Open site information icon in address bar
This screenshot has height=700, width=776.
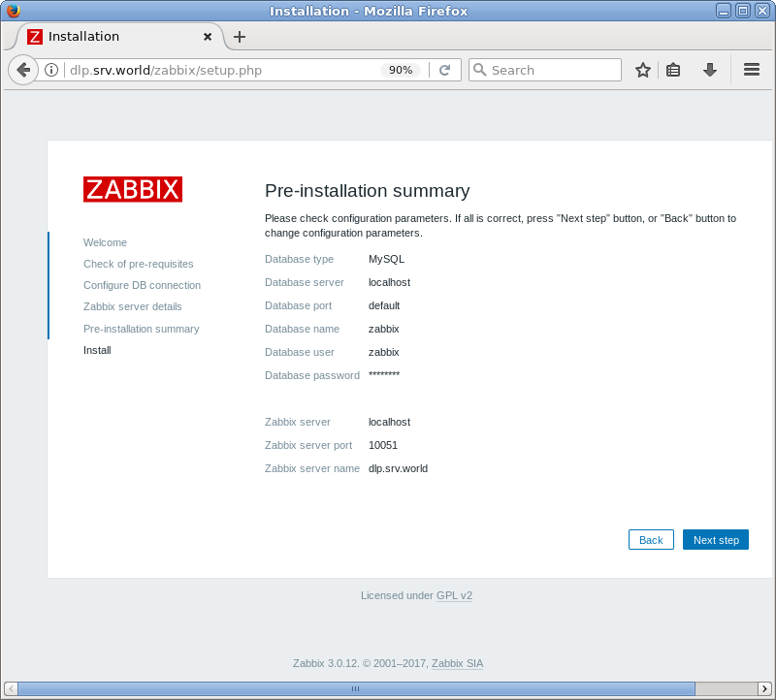tap(51, 70)
